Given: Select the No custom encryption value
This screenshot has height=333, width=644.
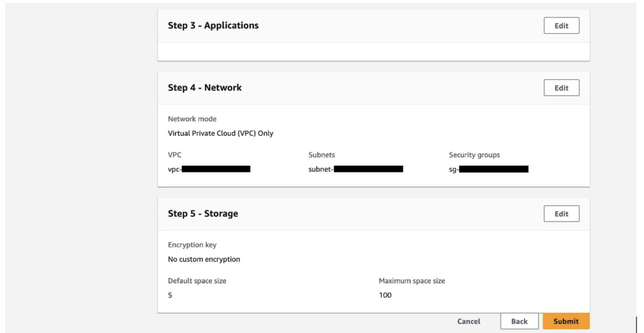Looking at the screenshot, I should [x=204, y=259].
